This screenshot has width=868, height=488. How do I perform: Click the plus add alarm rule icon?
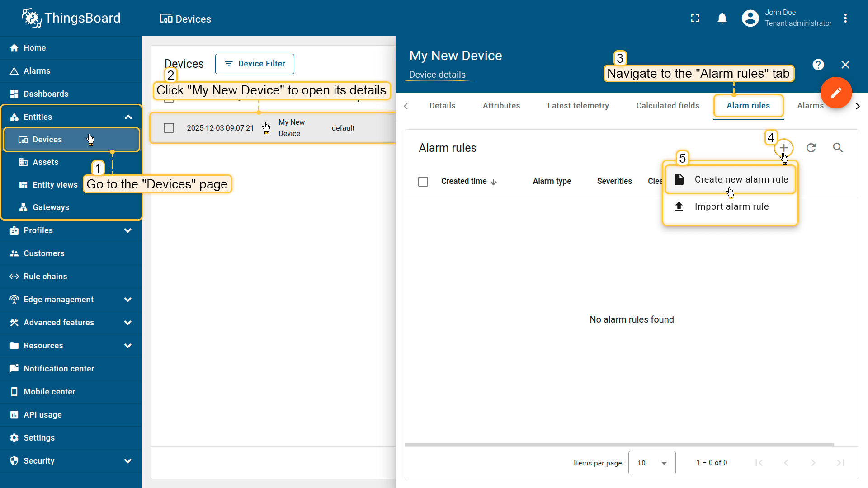click(783, 148)
